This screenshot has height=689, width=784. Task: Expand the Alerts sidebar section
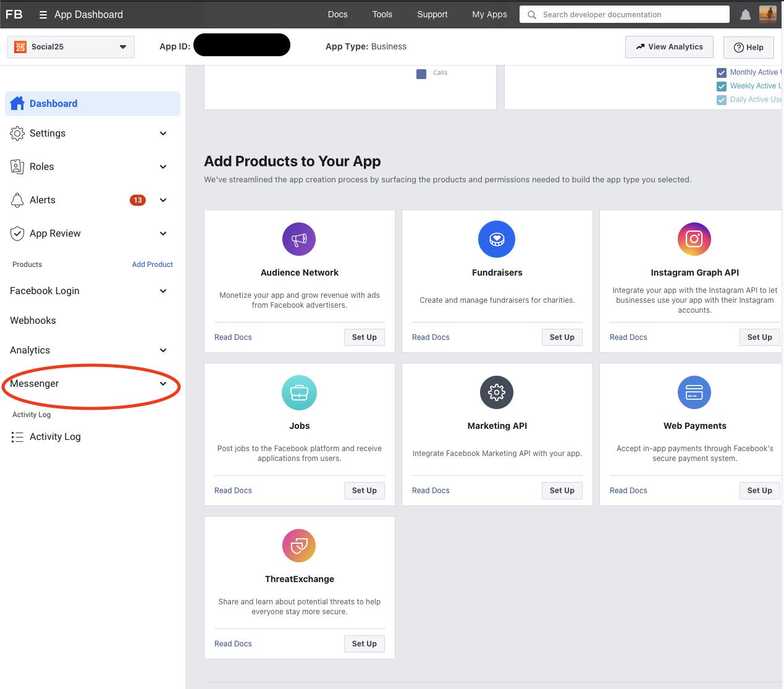click(163, 200)
